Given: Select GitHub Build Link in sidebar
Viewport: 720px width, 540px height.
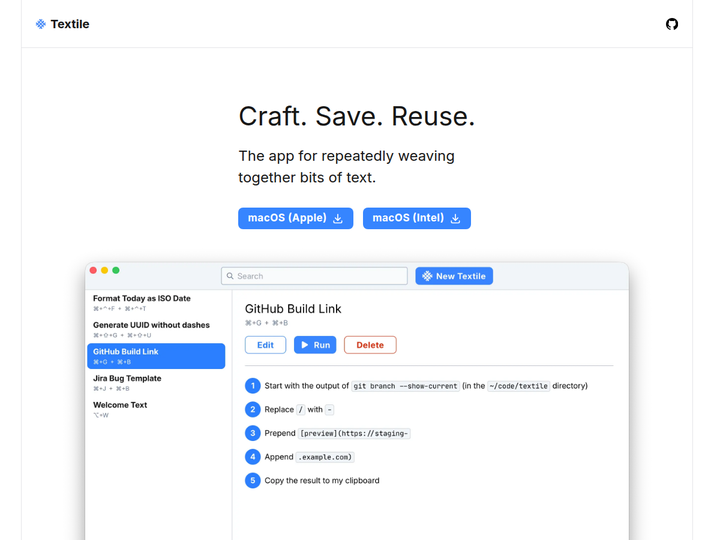Looking at the screenshot, I should [x=156, y=356].
